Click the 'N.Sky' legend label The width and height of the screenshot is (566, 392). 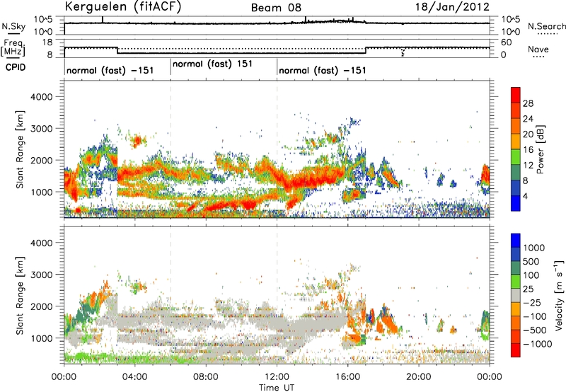click(13, 26)
